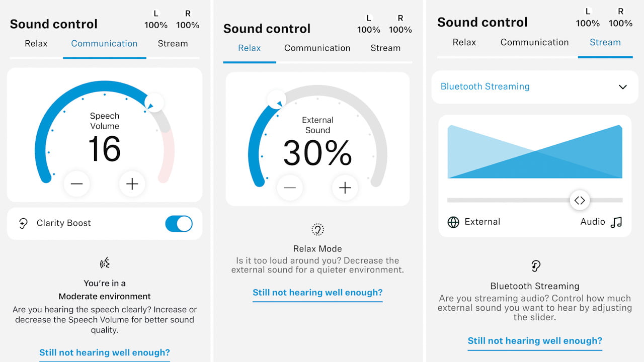Click the External Sound dial knob
The width and height of the screenshot is (644, 362).
(x=276, y=99)
